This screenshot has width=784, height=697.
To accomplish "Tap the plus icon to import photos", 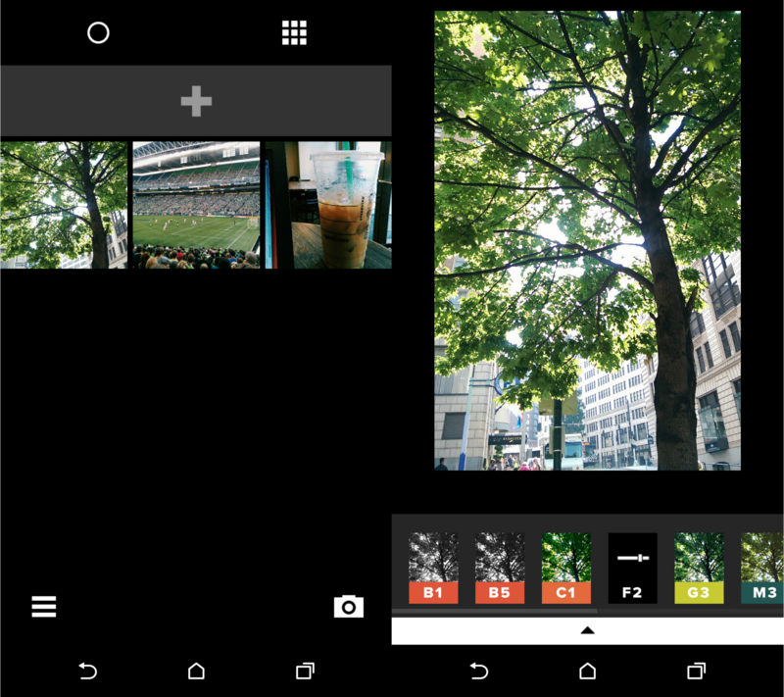I will click(196, 99).
